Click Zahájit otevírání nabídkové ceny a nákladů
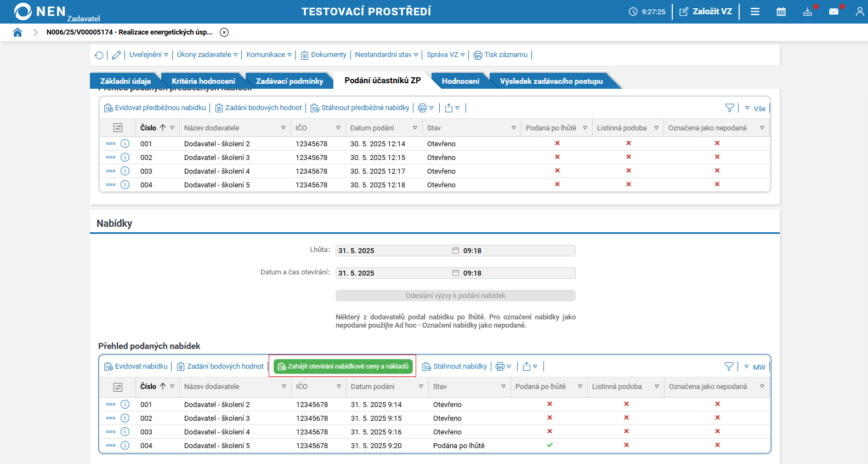The width and height of the screenshot is (868, 464). (343, 366)
